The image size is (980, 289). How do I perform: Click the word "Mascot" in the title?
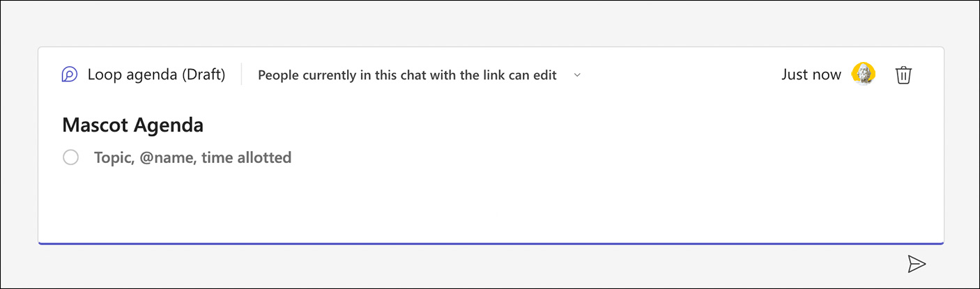[x=95, y=125]
